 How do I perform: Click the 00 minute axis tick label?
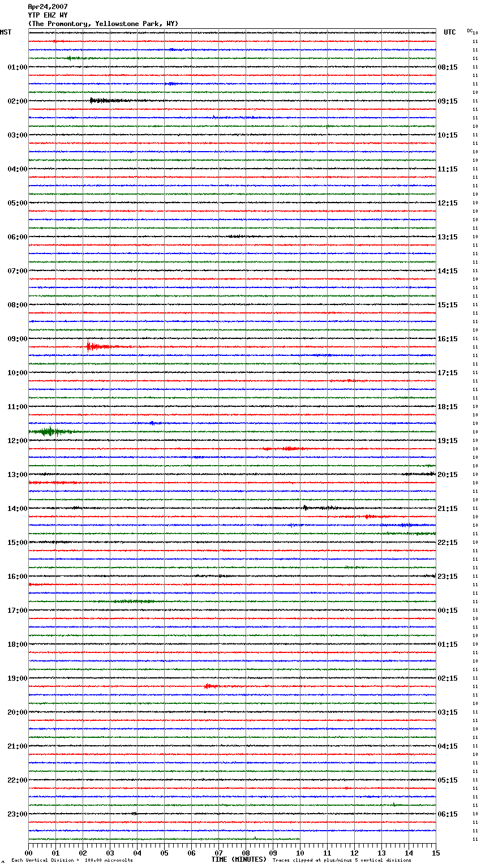click(x=29, y=853)
